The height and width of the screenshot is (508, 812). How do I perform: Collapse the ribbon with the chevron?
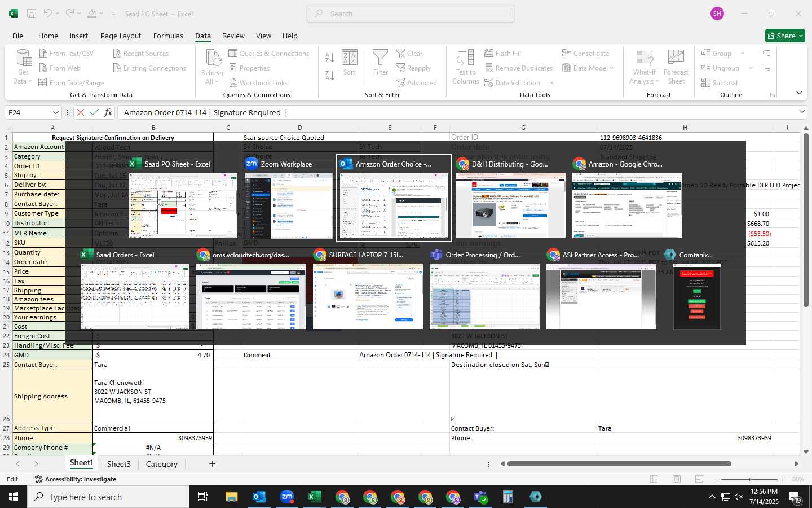[x=799, y=93]
